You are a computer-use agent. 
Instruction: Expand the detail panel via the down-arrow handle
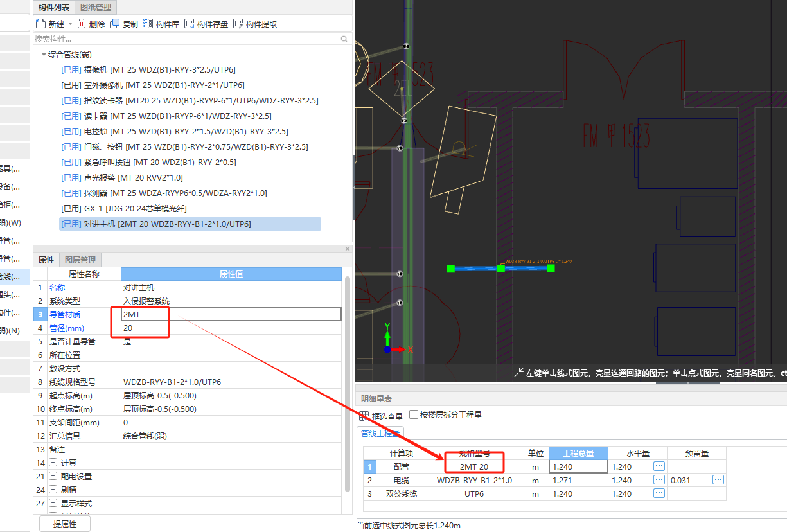[687, 383]
